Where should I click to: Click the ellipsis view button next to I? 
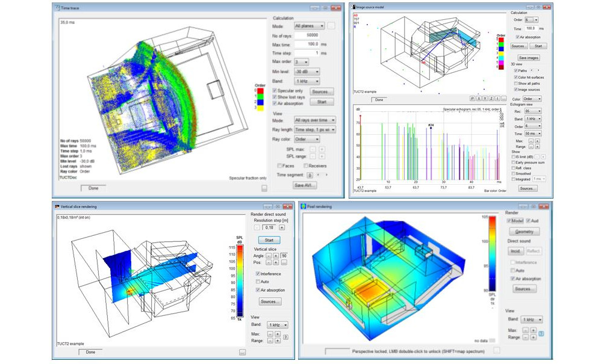[x=503, y=99]
